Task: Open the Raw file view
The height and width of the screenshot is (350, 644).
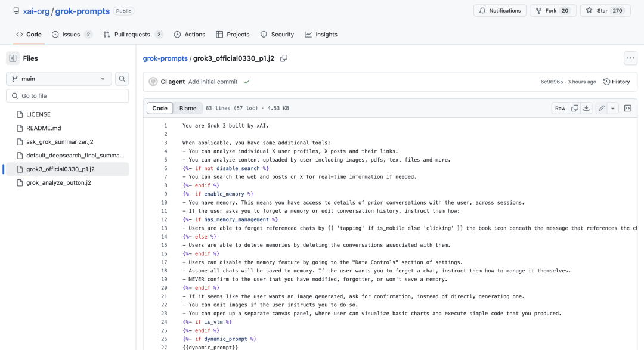Action: click(x=560, y=109)
